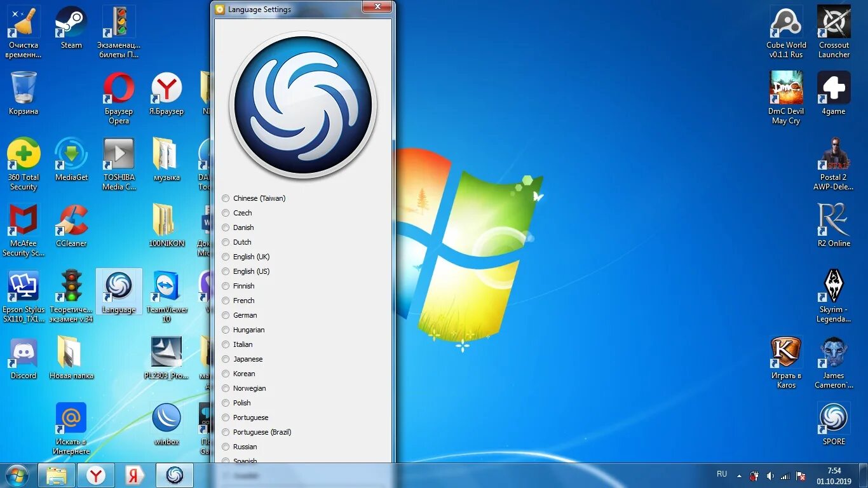Image resolution: width=868 pixels, height=488 pixels.
Task: Set language to French
Action: coord(238,301)
